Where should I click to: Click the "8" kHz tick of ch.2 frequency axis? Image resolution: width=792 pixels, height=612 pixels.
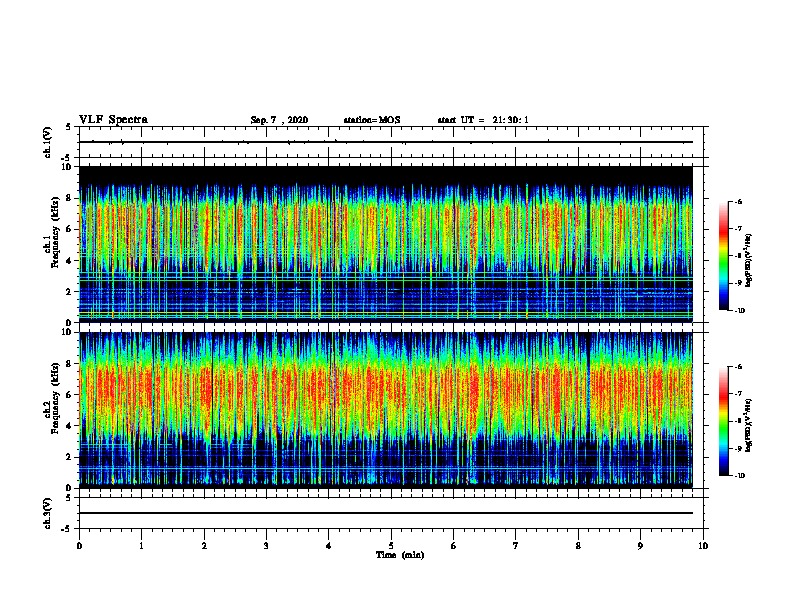(x=69, y=364)
